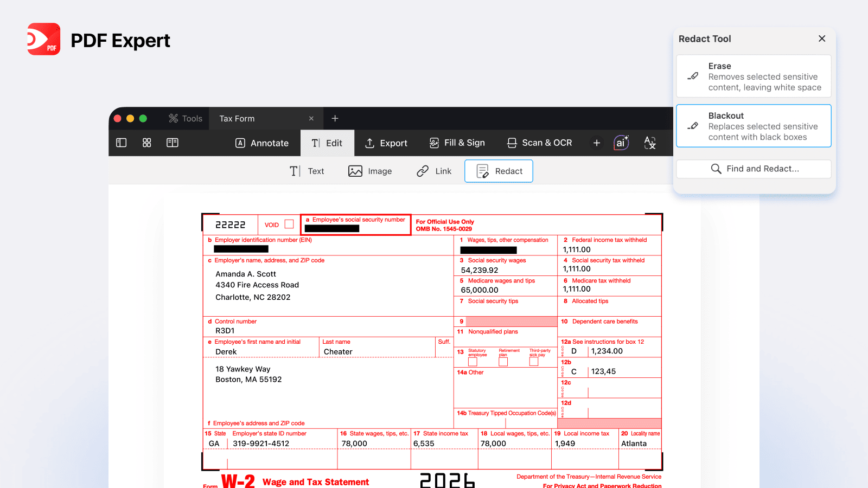868x488 pixels.
Task: Tick the Statutory employee checkbox
Action: coord(473,362)
